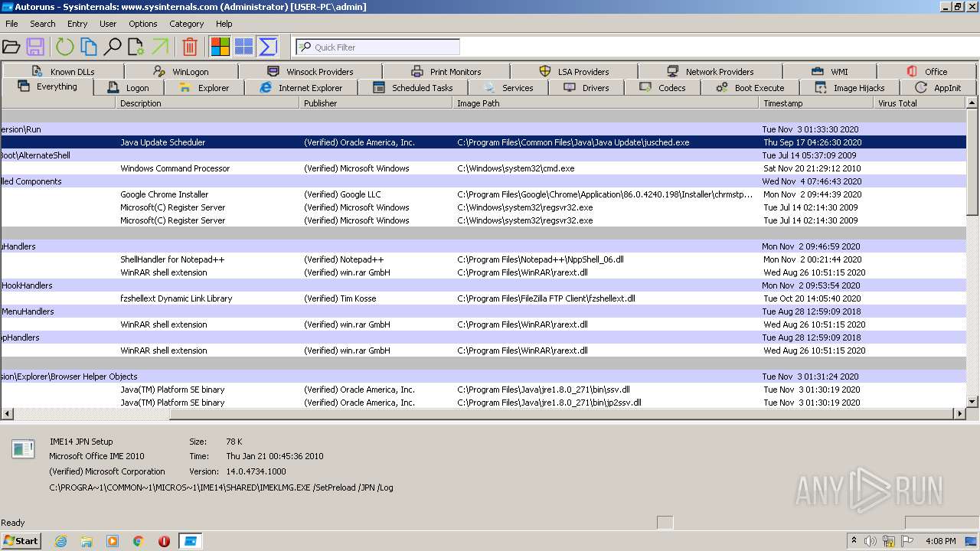
Task: Switch to the Logon tab
Action: pos(129,88)
